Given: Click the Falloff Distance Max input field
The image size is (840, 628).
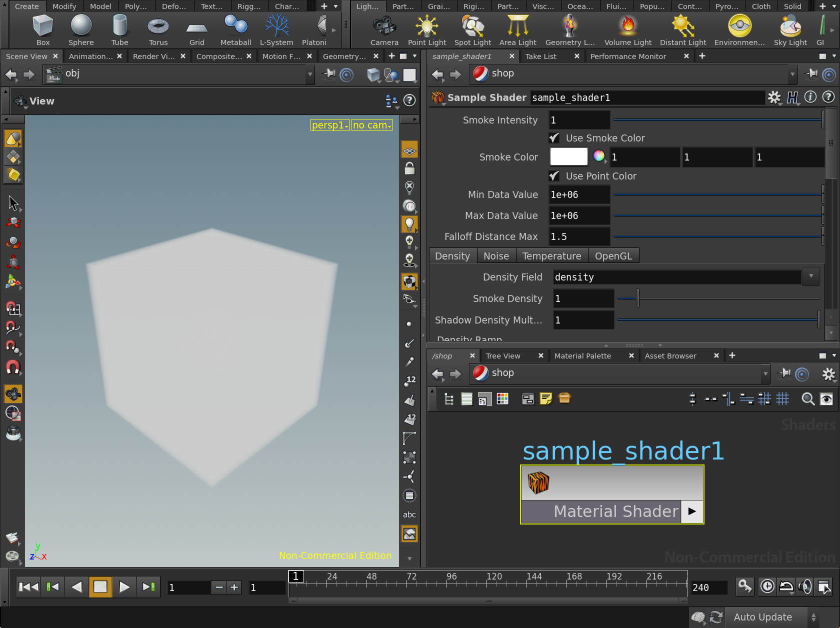Looking at the screenshot, I should (x=579, y=236).
